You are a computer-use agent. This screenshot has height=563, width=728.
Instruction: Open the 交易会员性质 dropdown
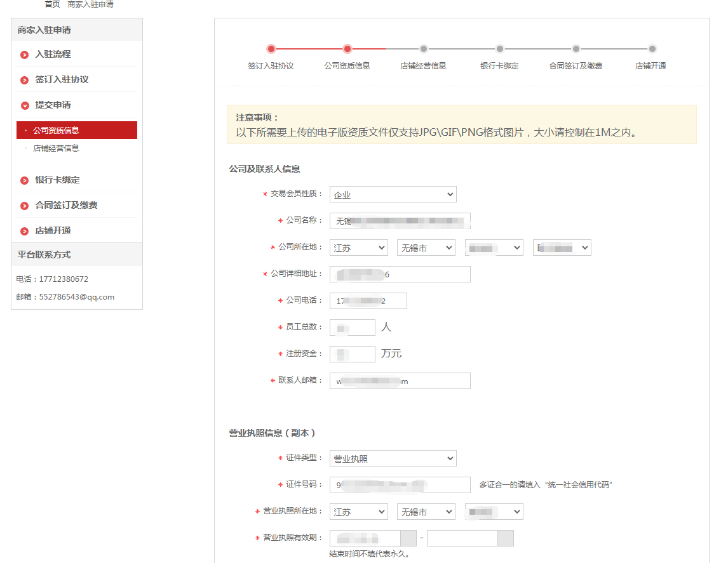[393, 194]
